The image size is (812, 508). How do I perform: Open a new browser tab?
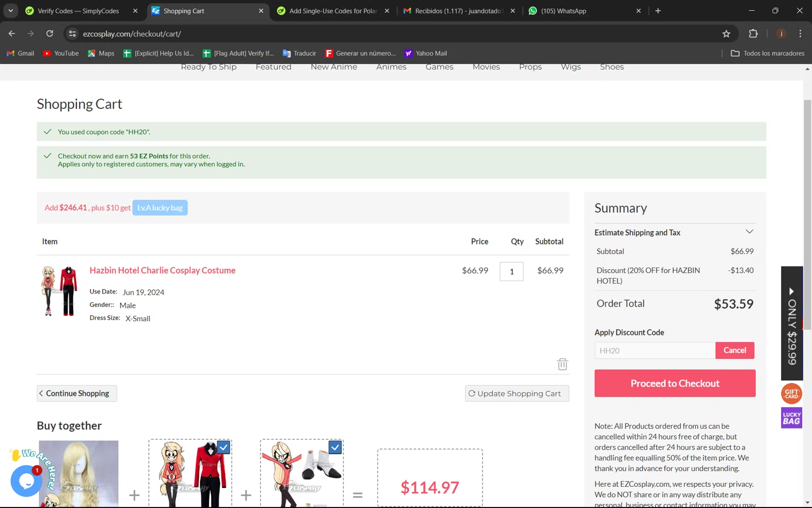tap(658, 11)
